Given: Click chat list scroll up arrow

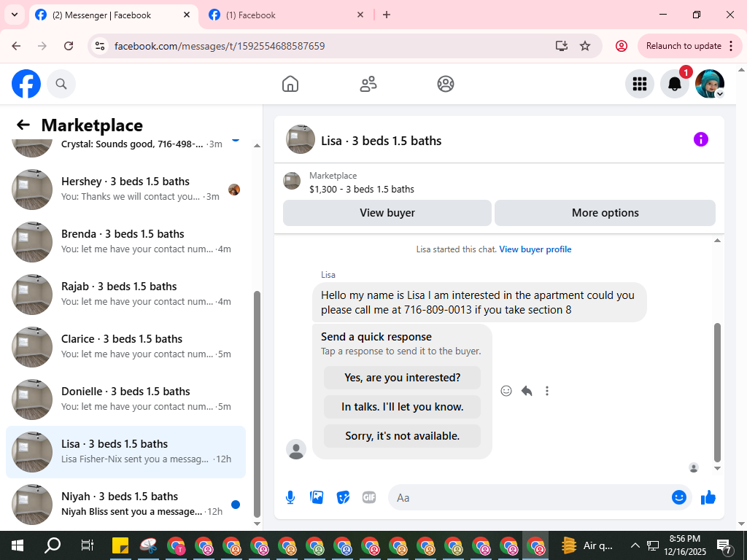Looking at the screenshot, I should (x=258, y=145).
